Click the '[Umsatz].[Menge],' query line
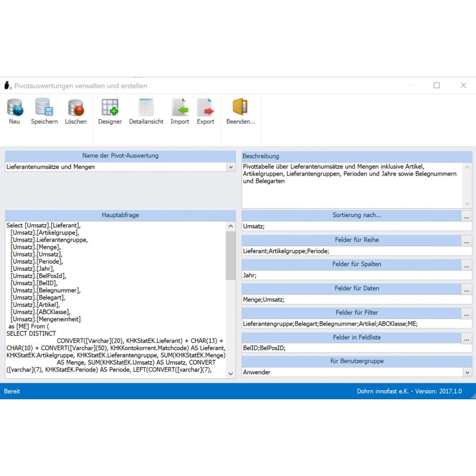The image size is (476, 476). (x=36, y=248)
